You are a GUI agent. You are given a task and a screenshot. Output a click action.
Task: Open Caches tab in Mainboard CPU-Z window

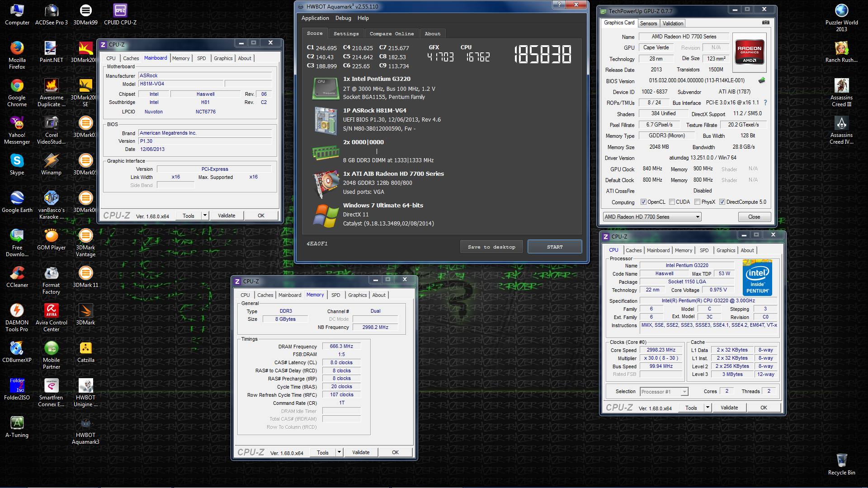[131, 58]
